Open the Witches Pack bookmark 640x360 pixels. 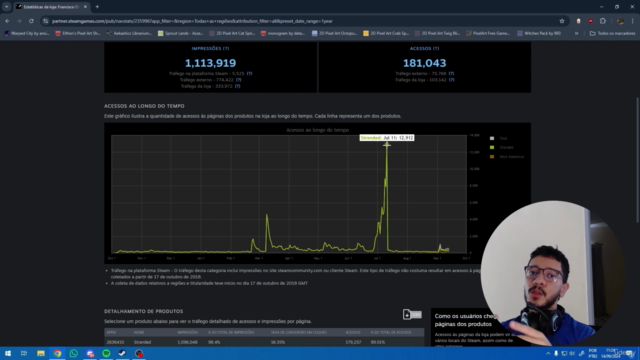539,33
